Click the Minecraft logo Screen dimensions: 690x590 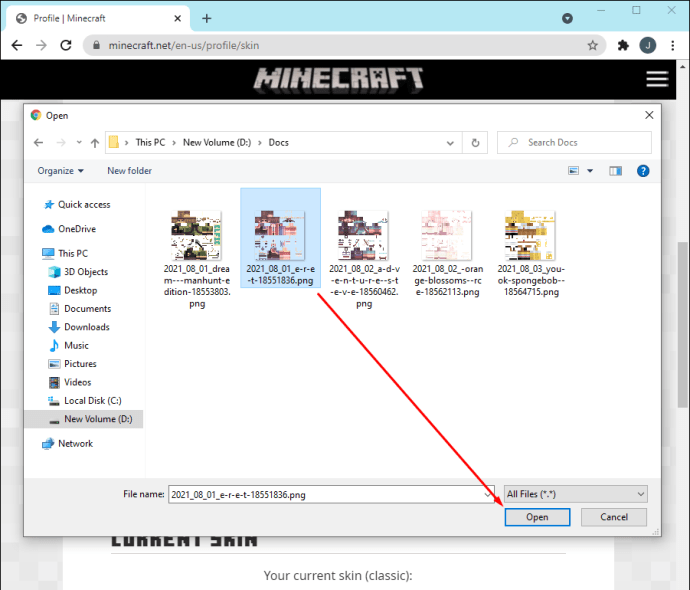pyautogui.click(x=338, y=80)
